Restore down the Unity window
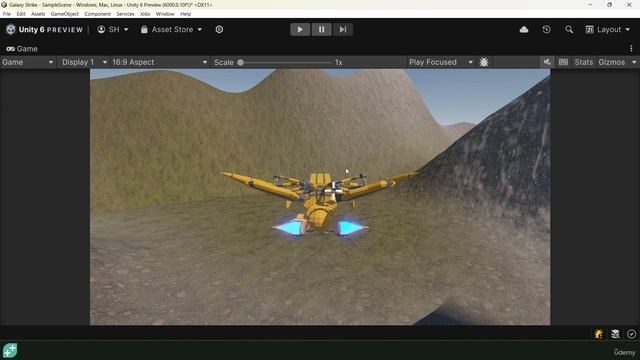 609,4
